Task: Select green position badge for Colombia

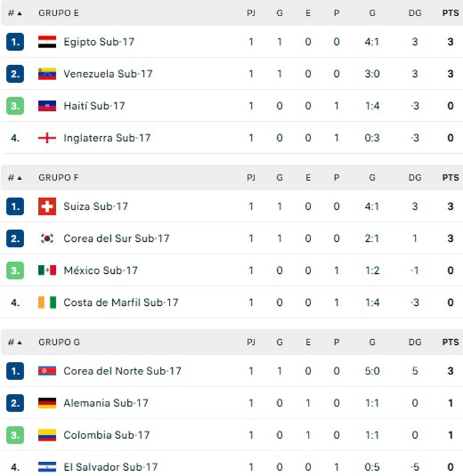Action: tap(15, 435)
